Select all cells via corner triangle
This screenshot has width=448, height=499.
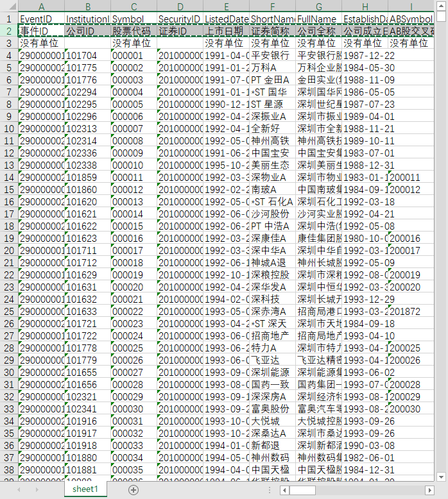[9, 6]
